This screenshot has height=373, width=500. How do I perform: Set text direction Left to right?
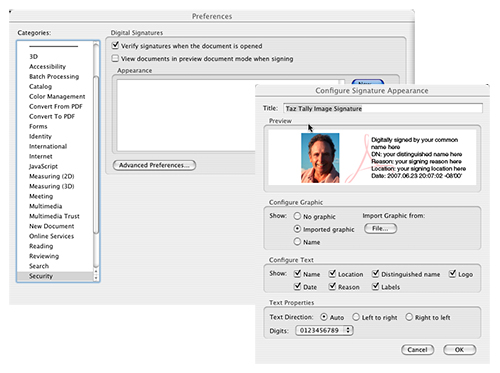(x=356, y=317)
